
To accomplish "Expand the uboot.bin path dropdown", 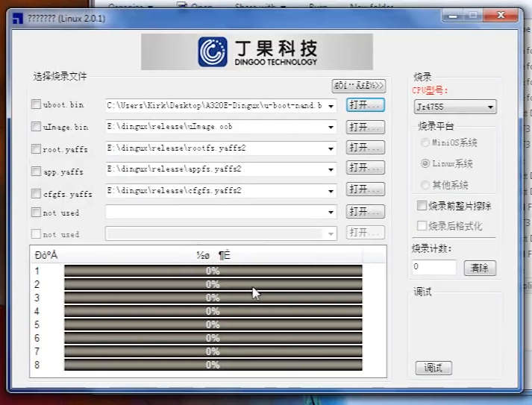I will [x=331, y=106].
